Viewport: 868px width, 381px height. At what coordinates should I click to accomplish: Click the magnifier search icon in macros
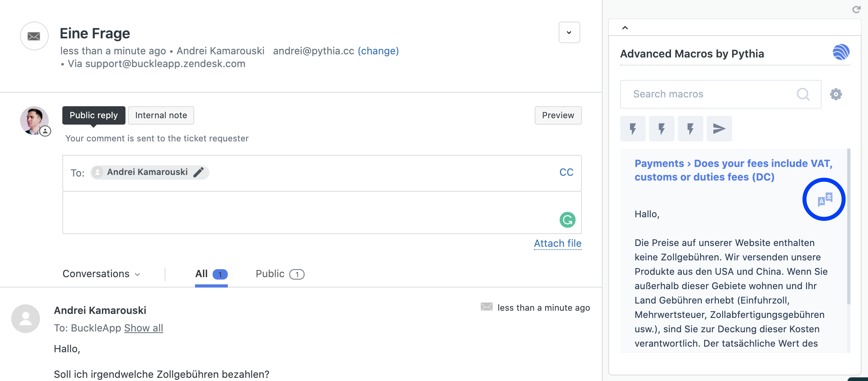803,94
